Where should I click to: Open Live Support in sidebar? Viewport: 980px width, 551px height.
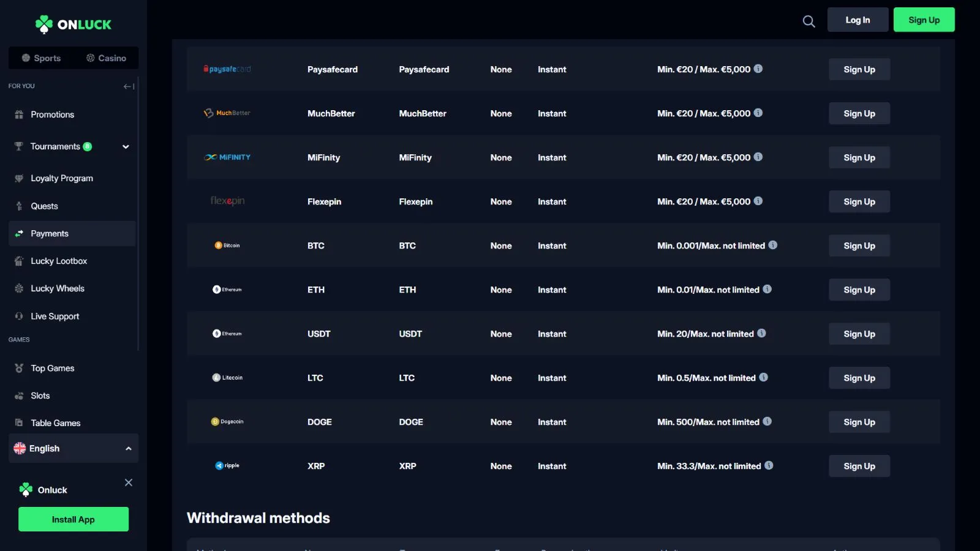coord(55,317)
